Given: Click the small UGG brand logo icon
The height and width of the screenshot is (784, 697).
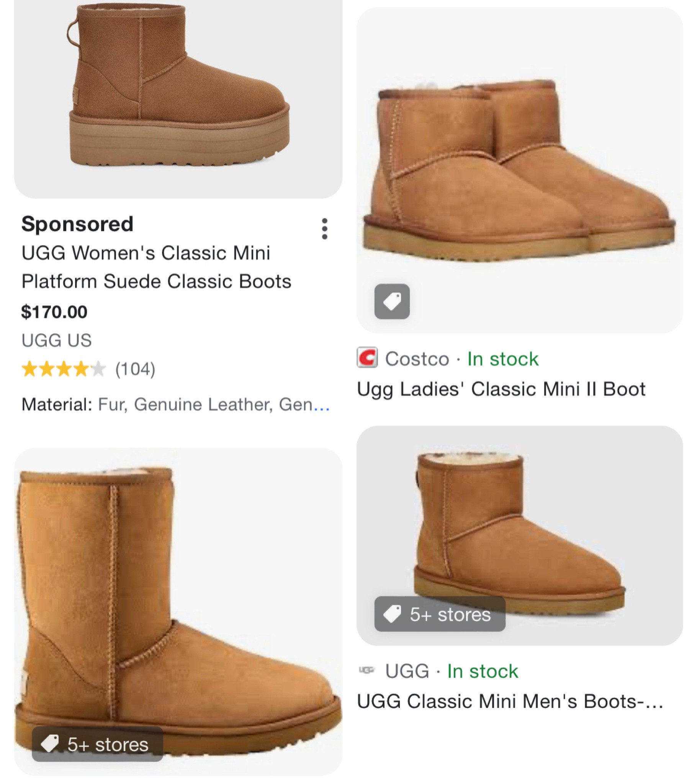Looking at the screenshot, I should (x=366, y=670).
